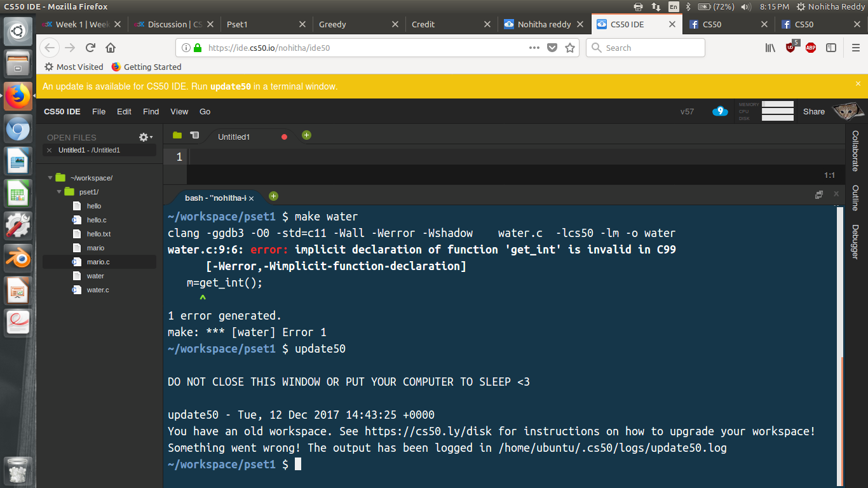Select the water executable file

click(95, 276)
